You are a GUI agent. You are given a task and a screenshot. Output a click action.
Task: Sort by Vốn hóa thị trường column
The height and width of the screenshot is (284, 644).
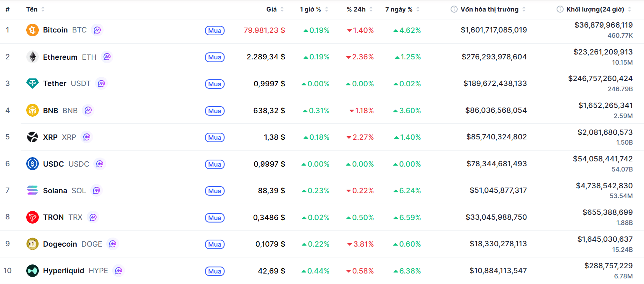[493, 9]
